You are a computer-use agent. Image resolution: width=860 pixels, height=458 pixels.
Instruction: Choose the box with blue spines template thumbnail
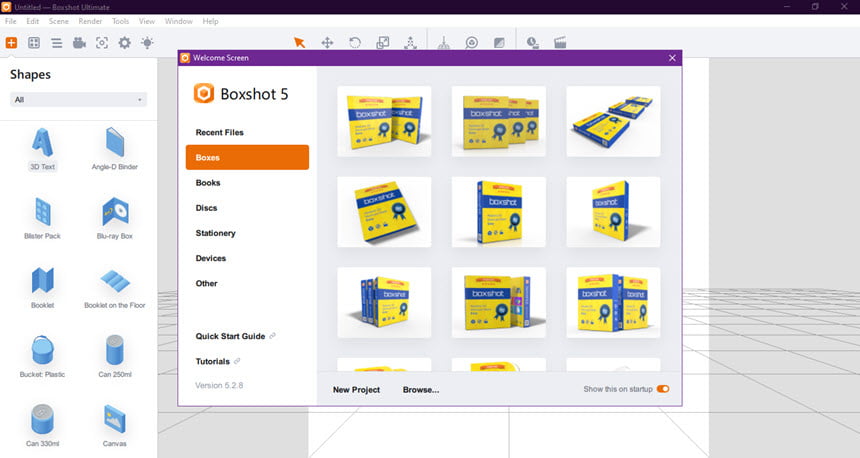(x=384, y=302)
